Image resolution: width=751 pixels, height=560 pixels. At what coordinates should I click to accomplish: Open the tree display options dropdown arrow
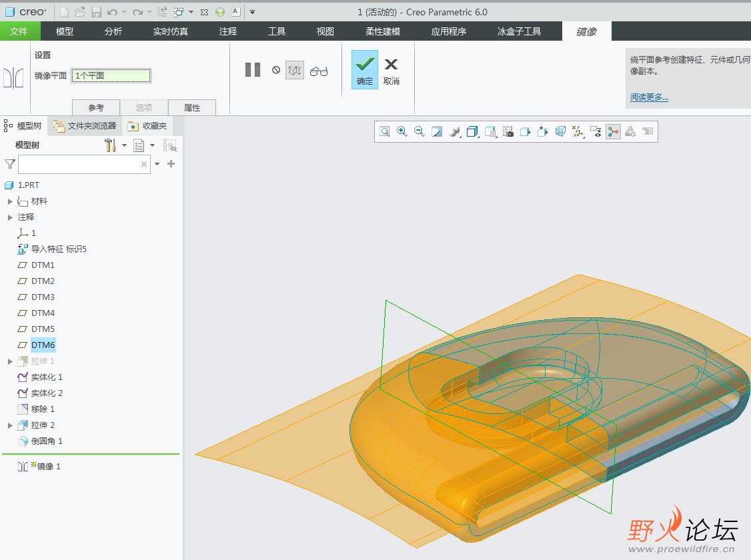coord(152,145)
